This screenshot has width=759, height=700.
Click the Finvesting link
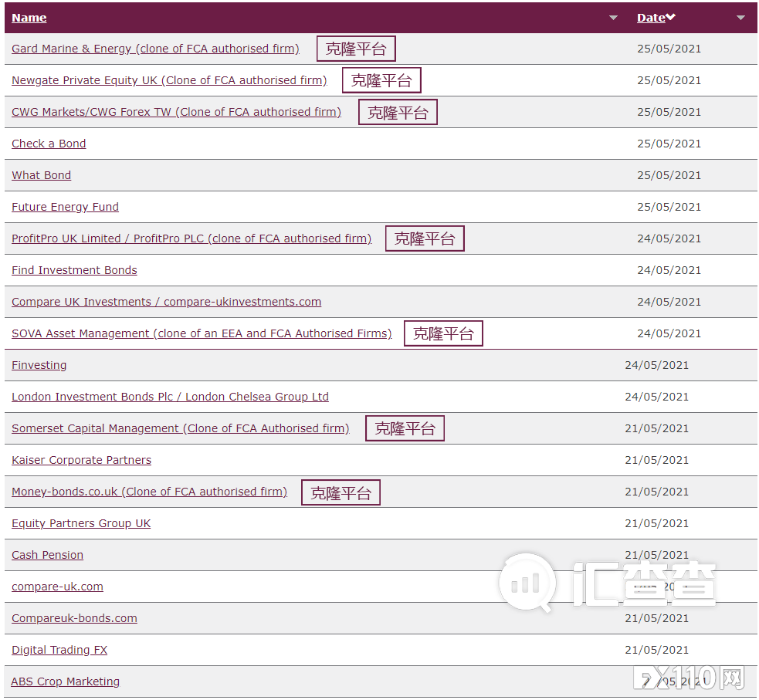click(39, 365)
